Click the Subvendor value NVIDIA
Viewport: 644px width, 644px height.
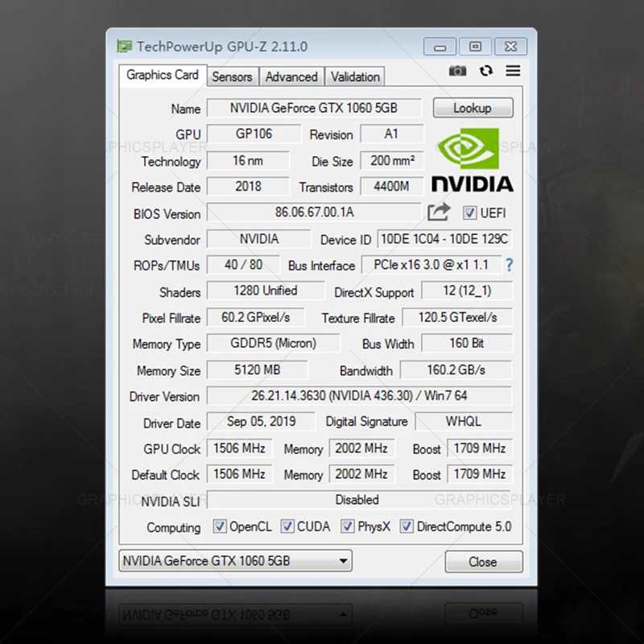tap(258, 238)
